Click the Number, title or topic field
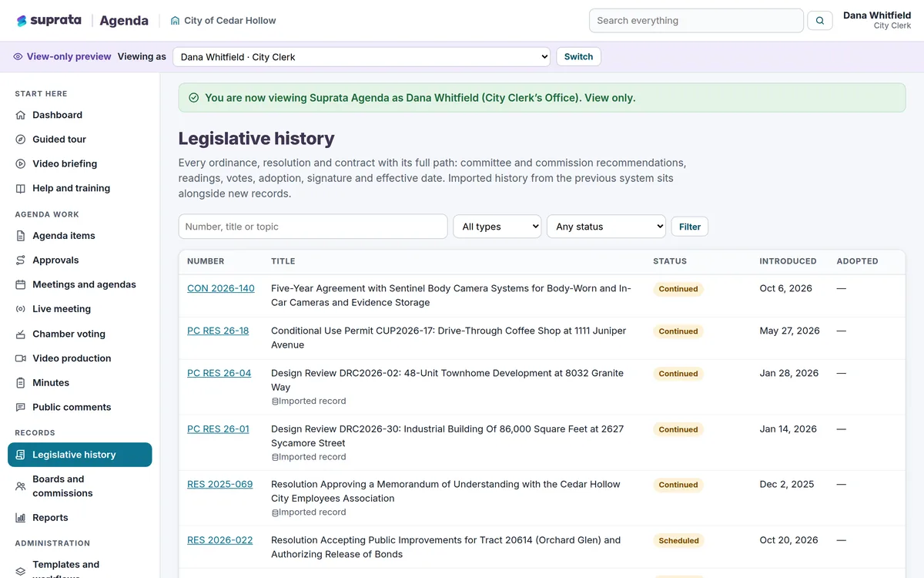This screenshot has height=578, width=924. [x=313, y=227]
